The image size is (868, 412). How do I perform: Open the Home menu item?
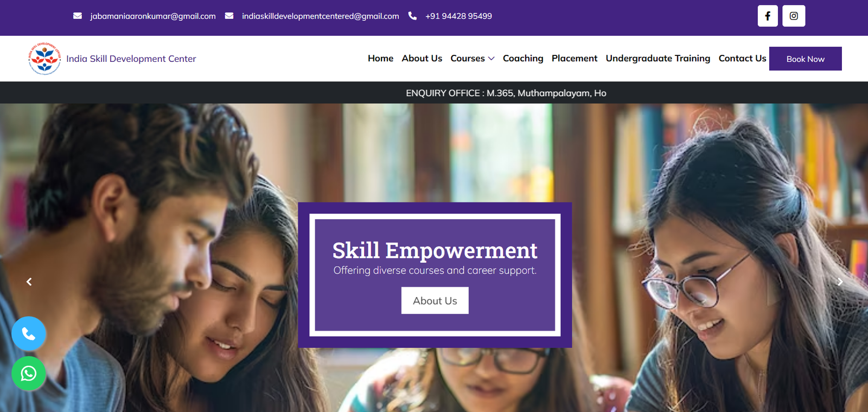tap(380, 59)
